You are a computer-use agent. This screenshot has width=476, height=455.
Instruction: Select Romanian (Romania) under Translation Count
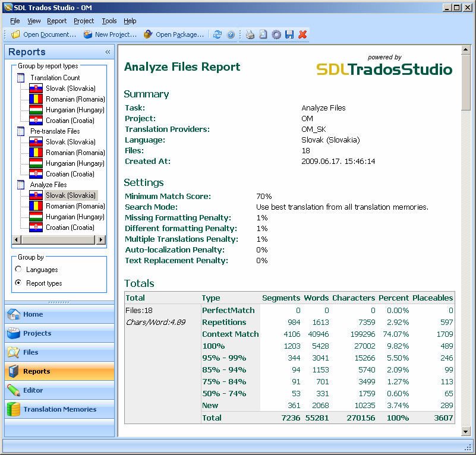click(75, 99)
